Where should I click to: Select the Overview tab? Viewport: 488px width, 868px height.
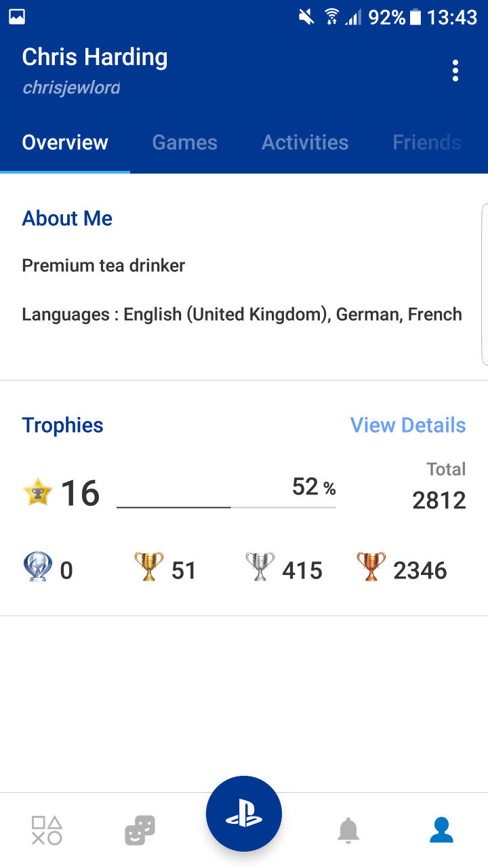click(x=65, y=142)
